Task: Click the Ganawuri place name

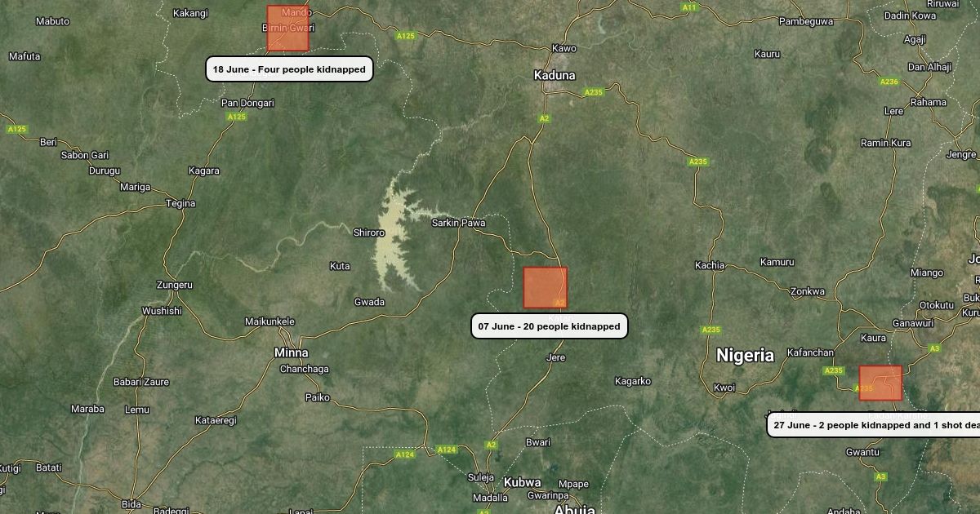Action: 912,323
